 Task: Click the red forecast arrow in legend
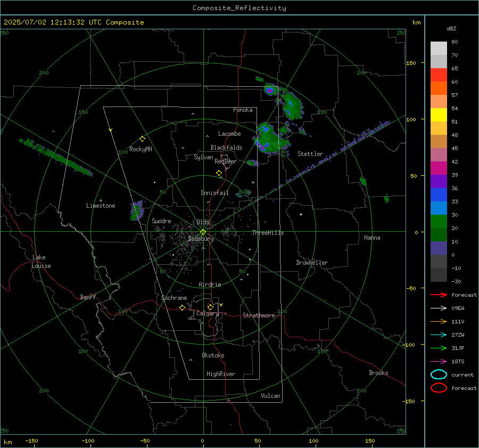coord(439,295)
